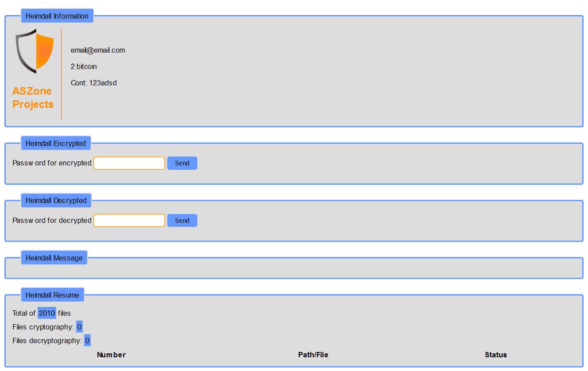Click the Heimdall Message section label
The width and height of the screenshot is (588, 371).
pyautogui.click(x=54, y=258)
